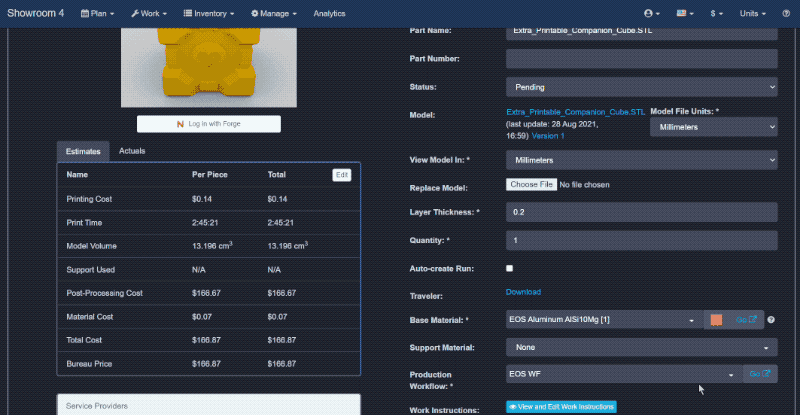This screenshot has width=800, height=415.
Task: Click the Layer Thickness field
Action: point(641,212)
